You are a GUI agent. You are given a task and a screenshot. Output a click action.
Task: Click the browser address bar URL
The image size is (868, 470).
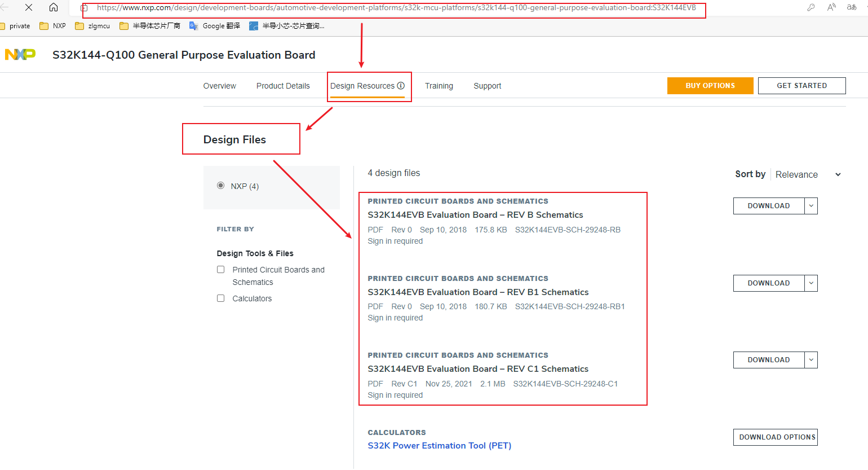(x=396, y=8)
